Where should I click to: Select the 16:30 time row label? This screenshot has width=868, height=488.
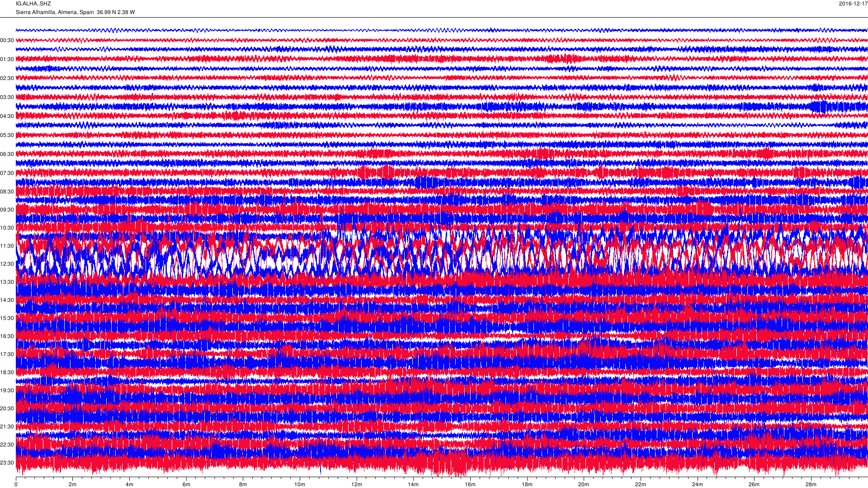click(x=7, y=336)
